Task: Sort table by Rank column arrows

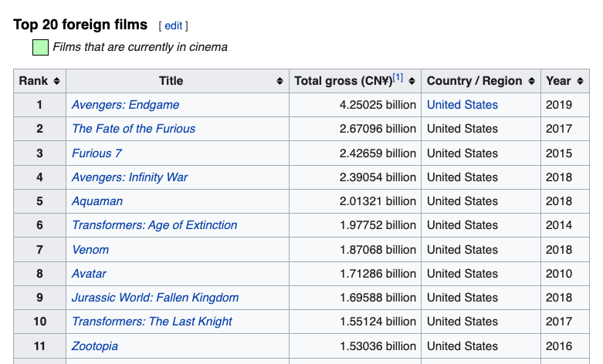Action: 56,81
